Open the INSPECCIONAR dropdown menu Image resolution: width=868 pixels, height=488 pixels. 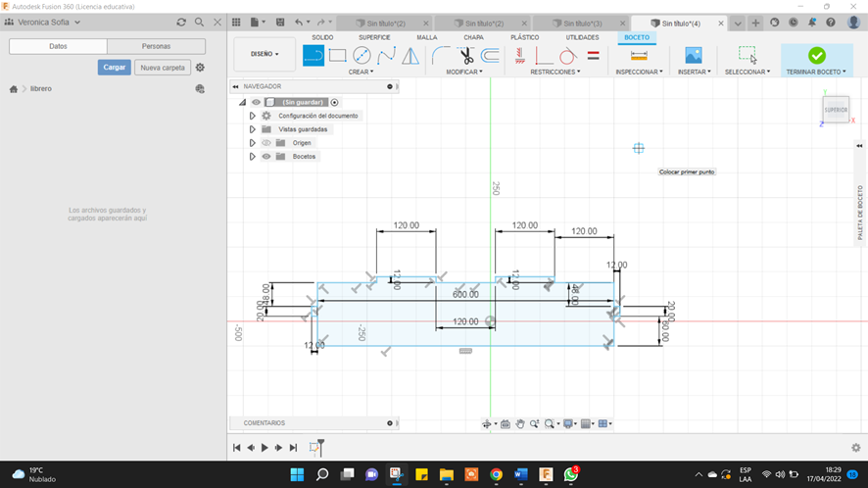point(640,72)
